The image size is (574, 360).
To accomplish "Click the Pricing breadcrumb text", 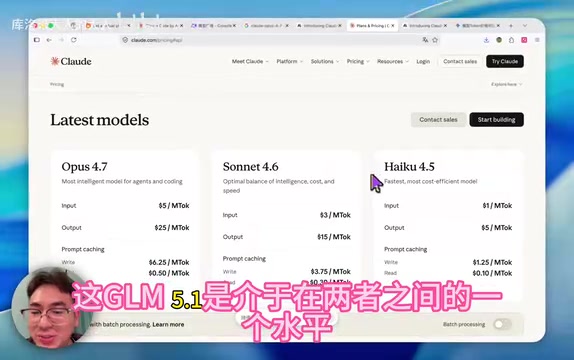I will [x=57, y=84].
